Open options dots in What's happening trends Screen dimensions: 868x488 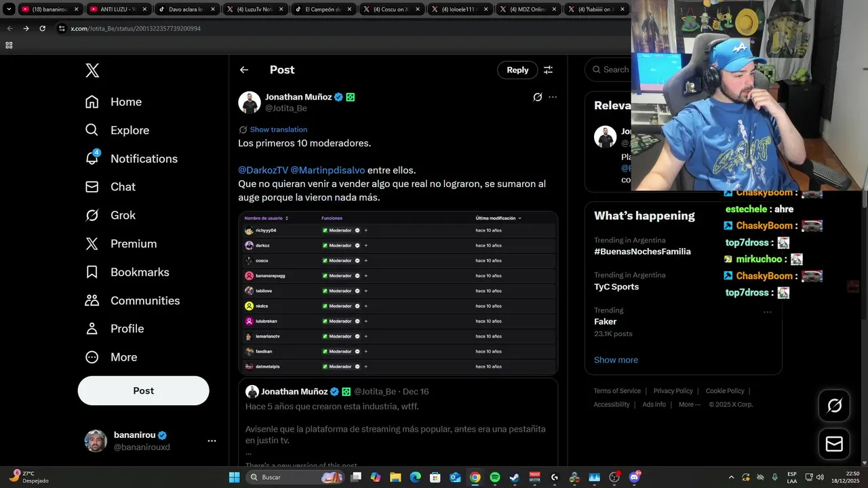point(768,312)
